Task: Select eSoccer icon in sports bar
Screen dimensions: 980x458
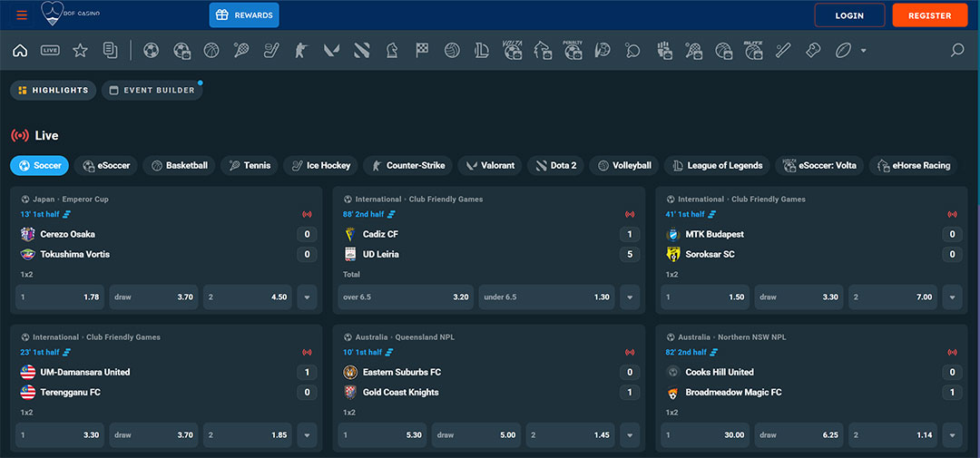Action: coord(181,51)
